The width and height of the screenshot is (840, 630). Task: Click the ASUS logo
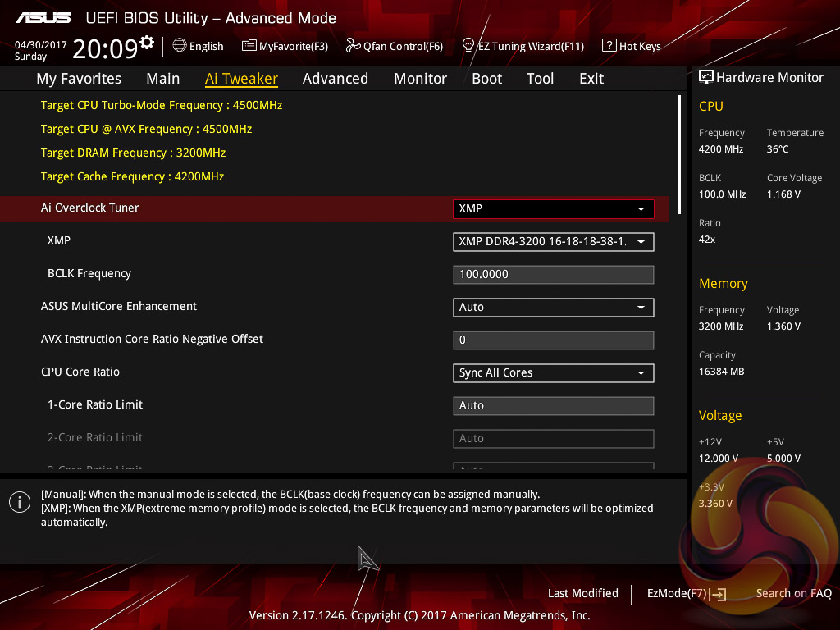pos(43,18)
